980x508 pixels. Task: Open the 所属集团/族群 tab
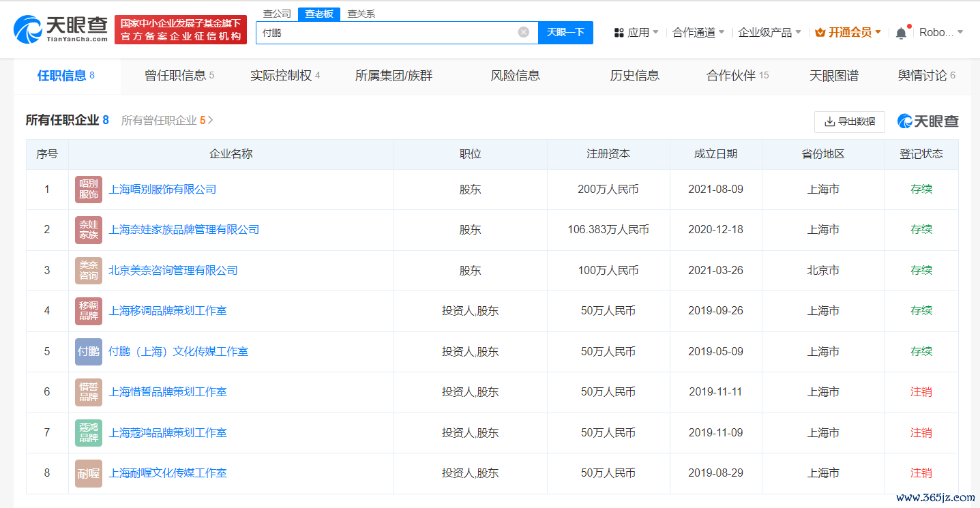click(x=394, y=76)
